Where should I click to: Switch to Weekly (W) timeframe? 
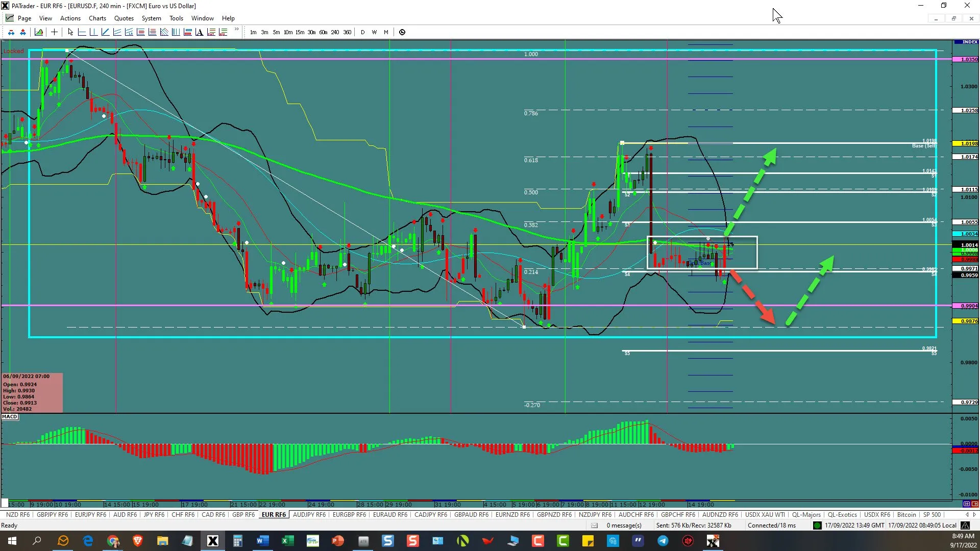pyautogui.click(x=375, y=32)
